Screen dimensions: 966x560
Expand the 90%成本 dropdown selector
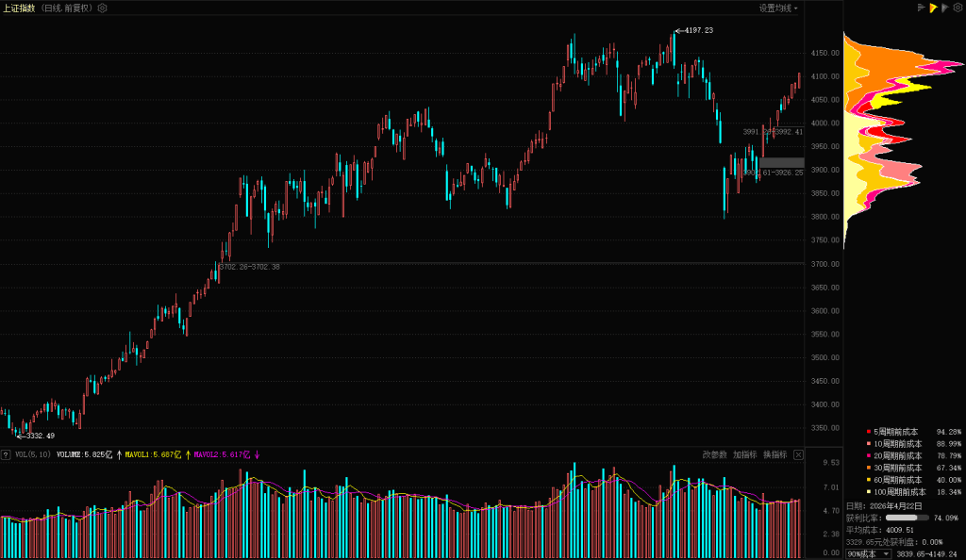(868, 553)
